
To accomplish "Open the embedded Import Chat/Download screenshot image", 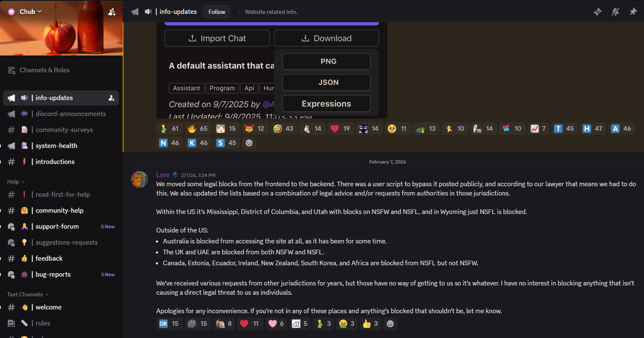I will coord(271,70).
